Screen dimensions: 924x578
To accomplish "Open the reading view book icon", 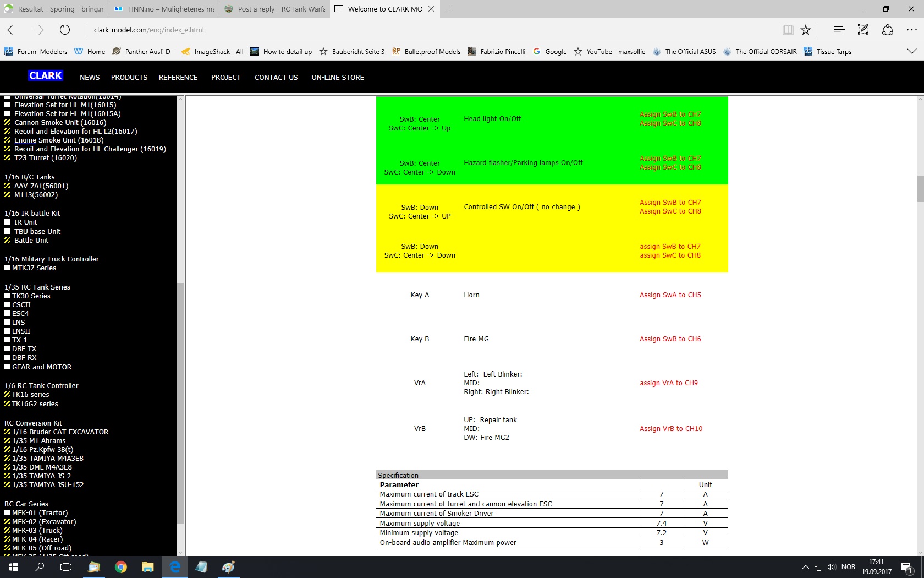I will 788,30.
